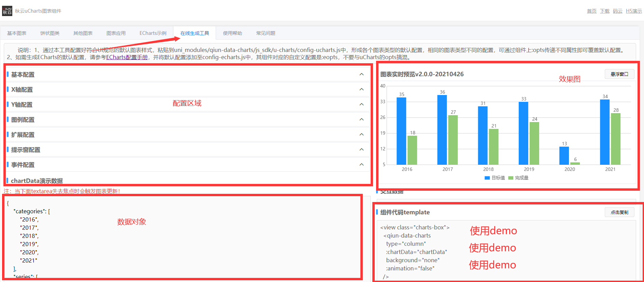
Task: Click the :animation="false" code line
Action: tap(410, 268)
